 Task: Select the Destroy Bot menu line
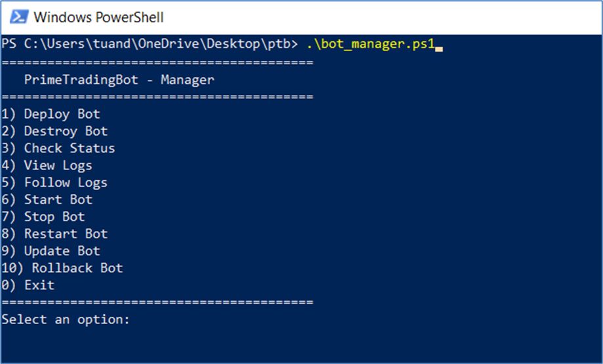(x=54, y=131)
